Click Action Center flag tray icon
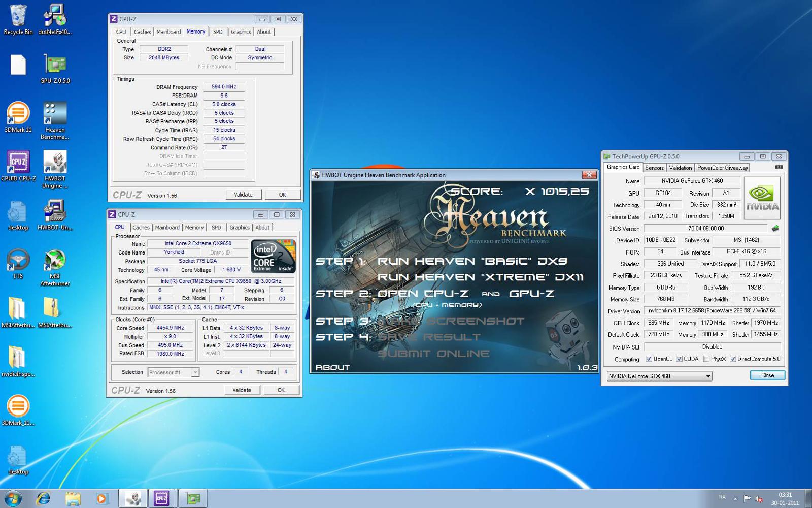The height and width of the screenshot is (508, 812). tap(747, 498)
